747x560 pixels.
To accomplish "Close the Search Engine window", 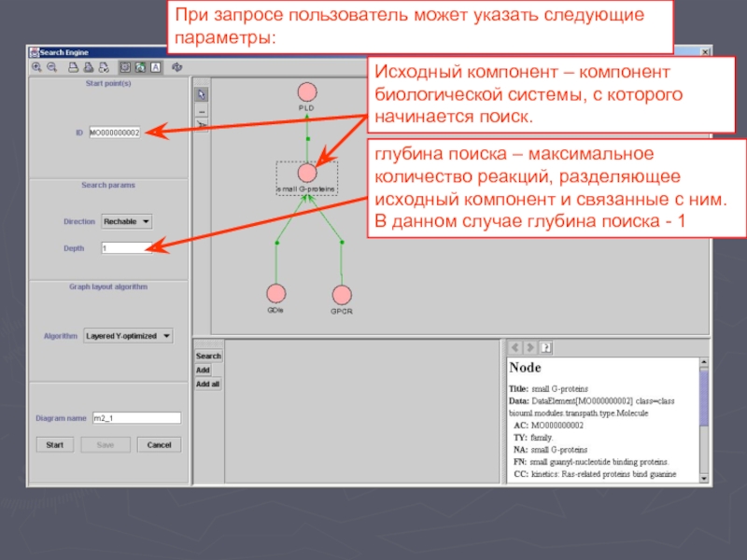I will point(705,51).
